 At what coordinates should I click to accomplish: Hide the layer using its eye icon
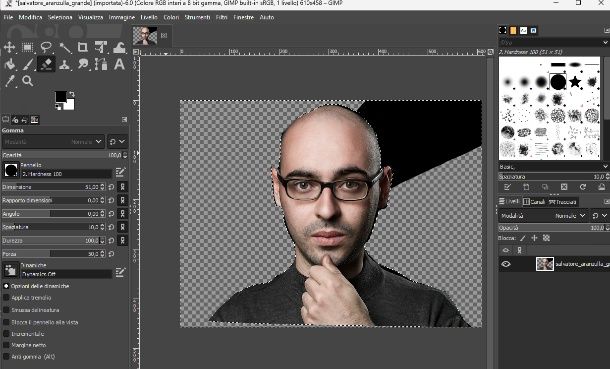point(506,264)
